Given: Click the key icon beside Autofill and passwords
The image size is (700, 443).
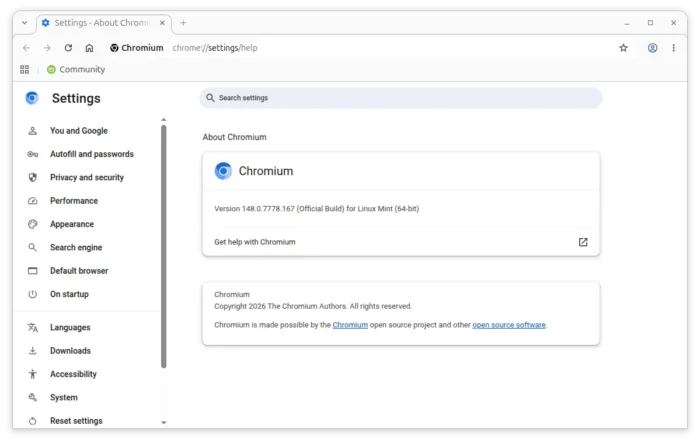Looking at the screenshot, I should coord(33,154).
